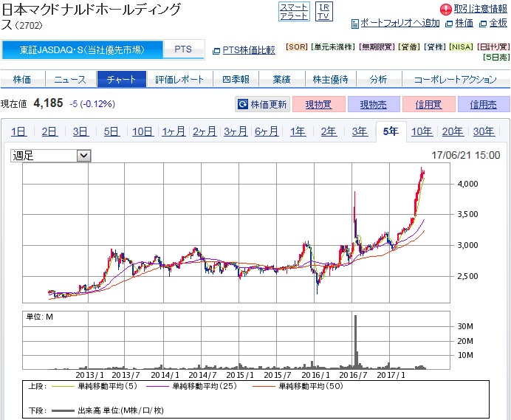Click the NISA tag
The image size is (511, 420).
[x=461, y=47]
